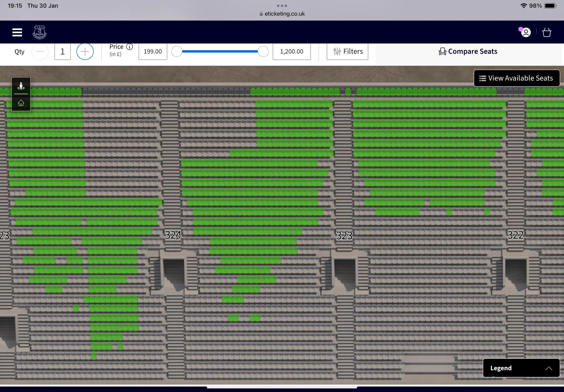Select the block 324 label
Viewport: 564px width, 392px height.
coord(173,235)
